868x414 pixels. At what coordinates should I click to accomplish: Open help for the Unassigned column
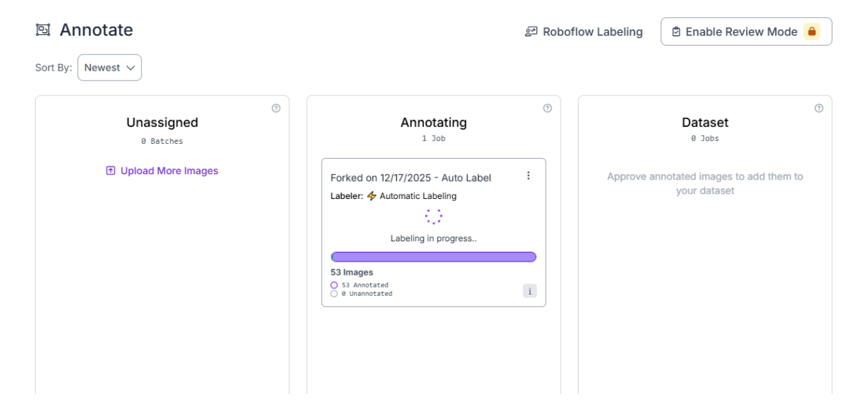pyautogui.click(x=276, y=108)
